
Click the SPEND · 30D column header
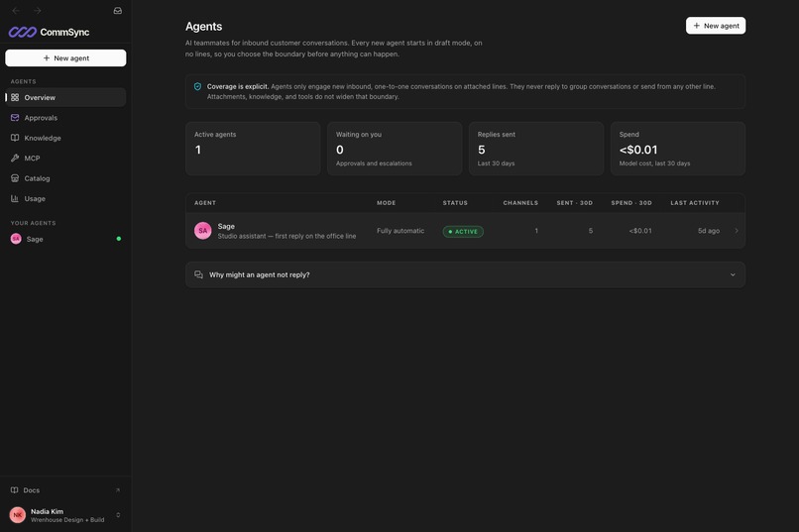tap(631, 203)
